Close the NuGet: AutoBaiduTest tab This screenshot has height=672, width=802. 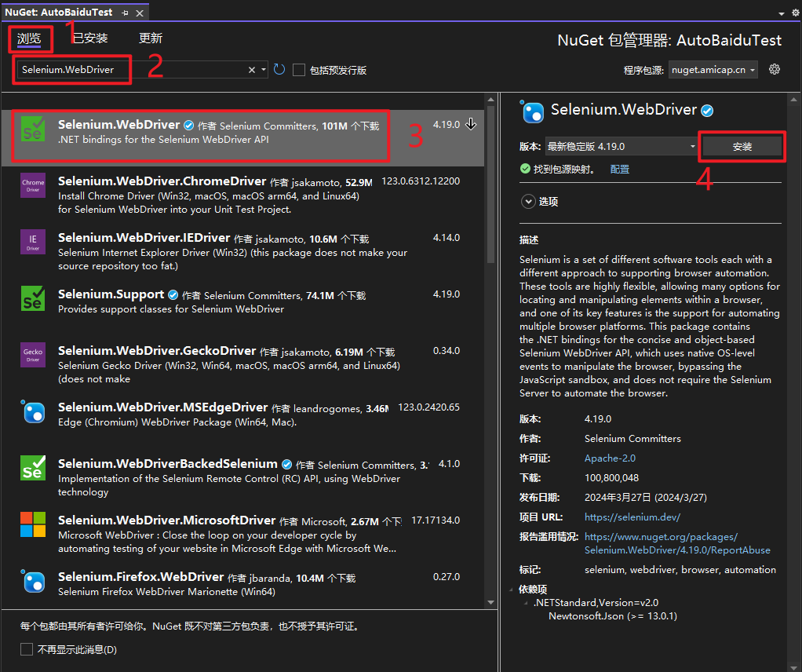(140, 13)
